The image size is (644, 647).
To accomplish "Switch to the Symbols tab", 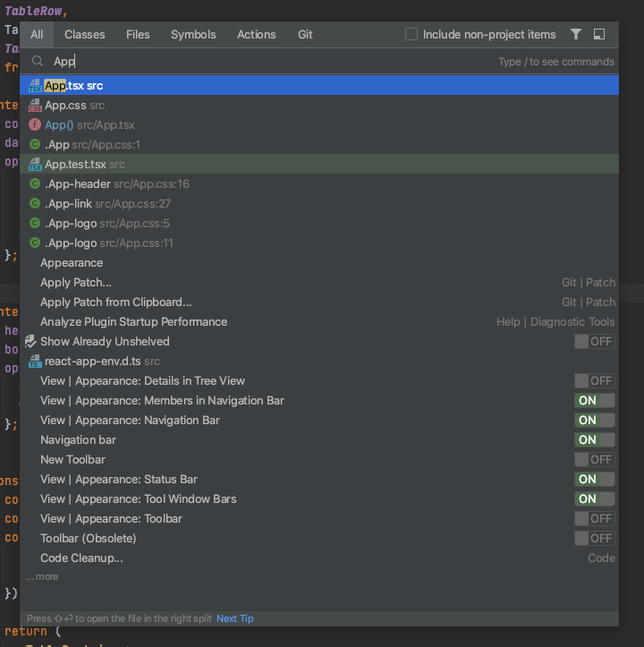I will [x=193, y=34].
